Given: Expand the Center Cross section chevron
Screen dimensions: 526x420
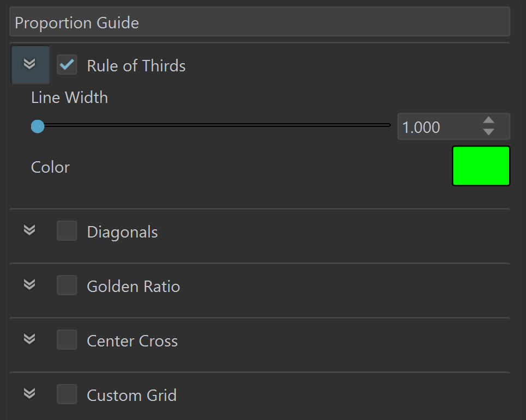Looking at the screenshot, I should [x=29, y=339].
